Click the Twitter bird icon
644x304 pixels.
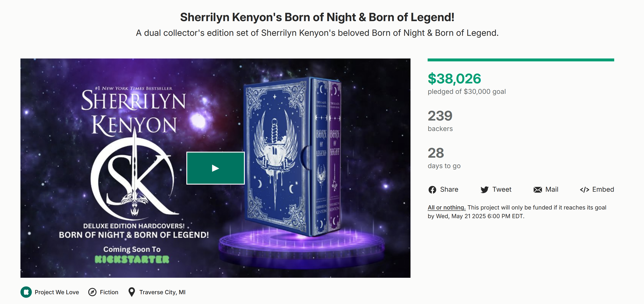(x=484, y=190)
